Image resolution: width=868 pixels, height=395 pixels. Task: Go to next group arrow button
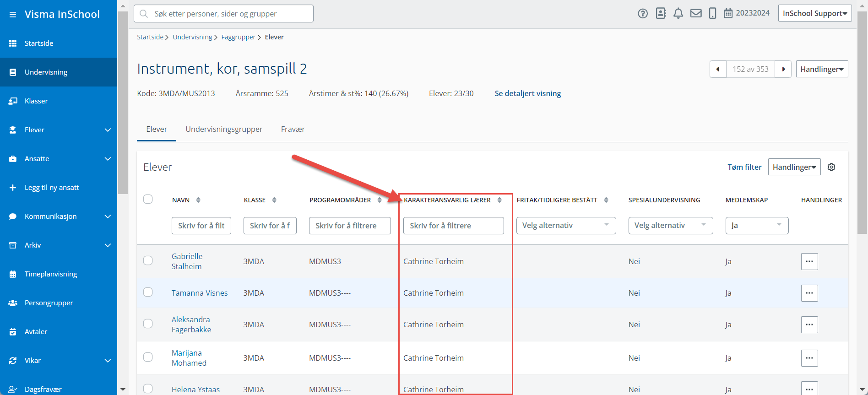click(x=783, y=69)
